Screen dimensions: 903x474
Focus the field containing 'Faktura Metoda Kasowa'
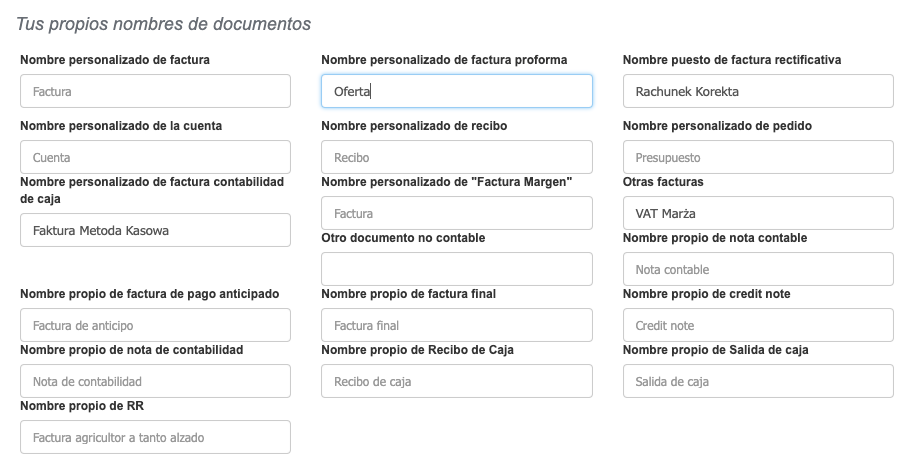(155, 230)
